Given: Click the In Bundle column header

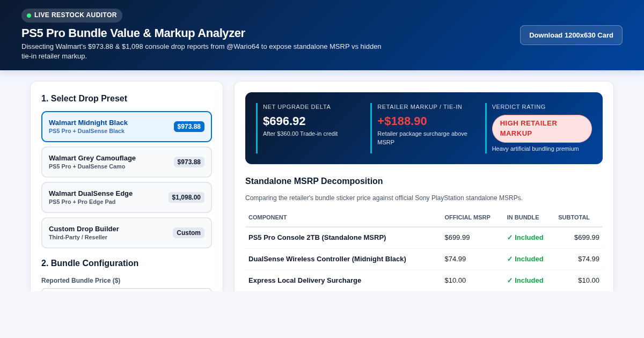Looking at the screenshot, I should coord(523,217).
